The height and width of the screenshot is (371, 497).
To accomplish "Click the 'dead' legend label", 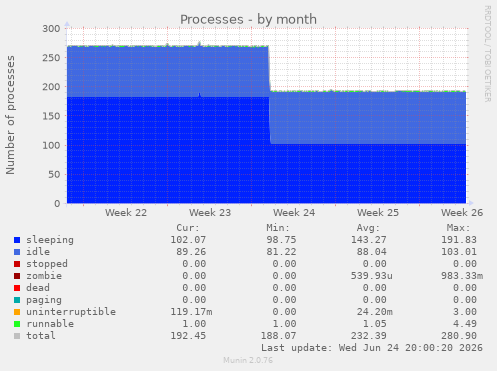I will click(x=38, y=288).
